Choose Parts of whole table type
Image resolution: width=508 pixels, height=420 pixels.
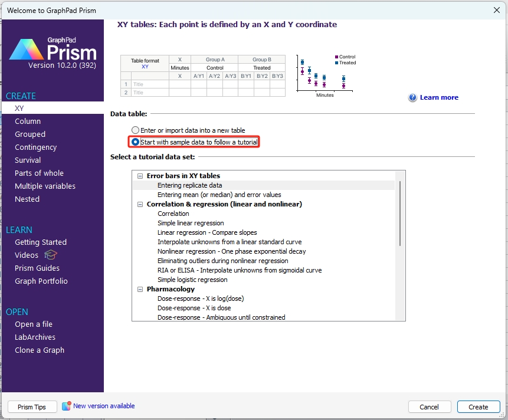coord(39,173)
